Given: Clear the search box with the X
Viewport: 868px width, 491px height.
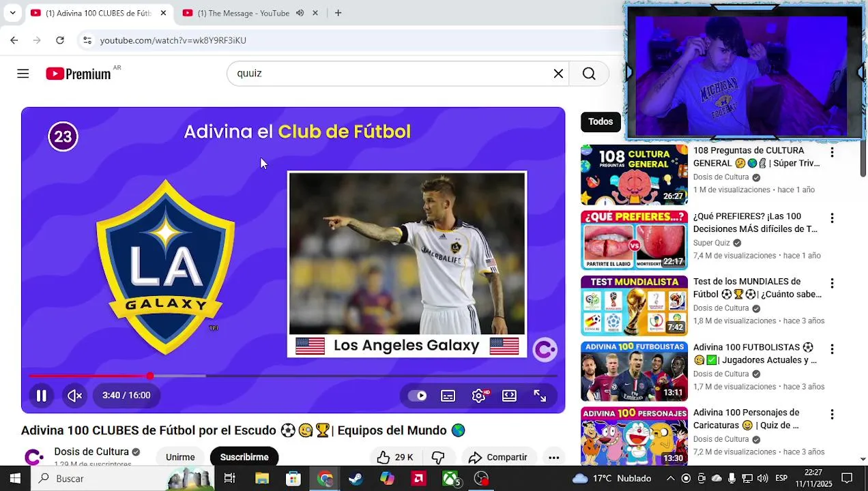Looking at the screenshot, I should point(558,74).
